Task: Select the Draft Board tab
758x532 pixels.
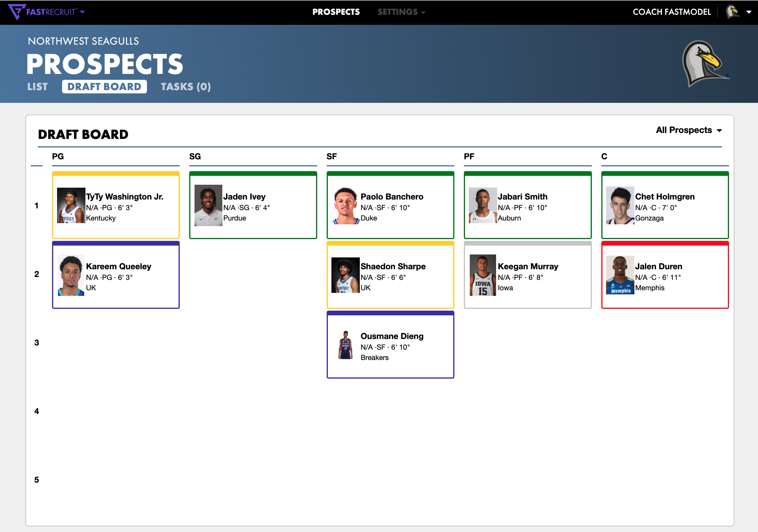Action: tap(104, 87)
